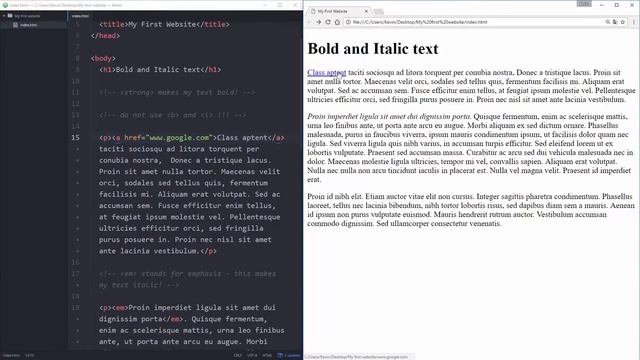The width and height of the screenshot is (640, 360).
Task: Minimize the browser window
Action: (602, 5)
